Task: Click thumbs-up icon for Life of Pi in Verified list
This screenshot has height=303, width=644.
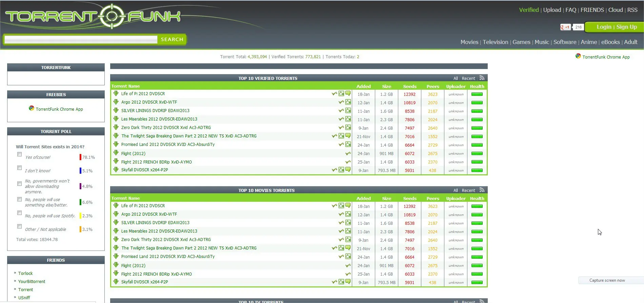Action: [341, 93]
